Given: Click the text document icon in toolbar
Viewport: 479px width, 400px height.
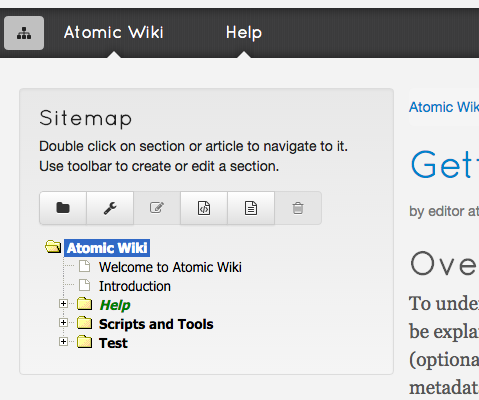Looking at the screenshot, I should pos(251,208).
